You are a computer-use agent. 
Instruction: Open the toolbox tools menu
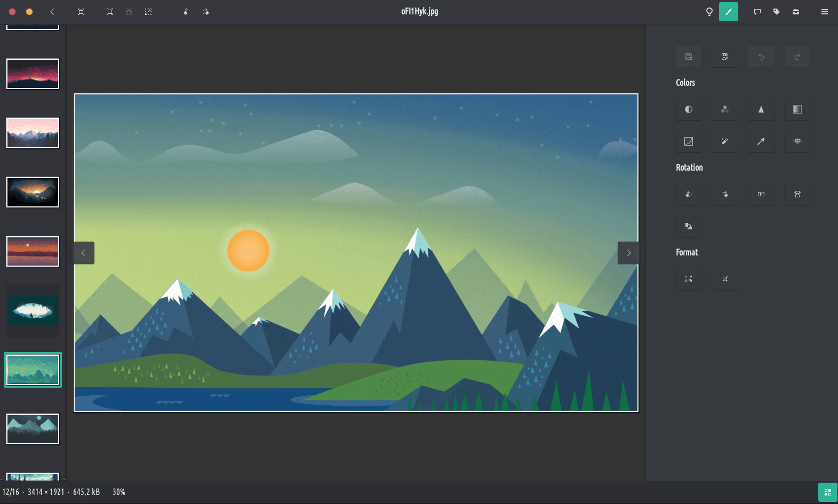click(x=795, y=12)
